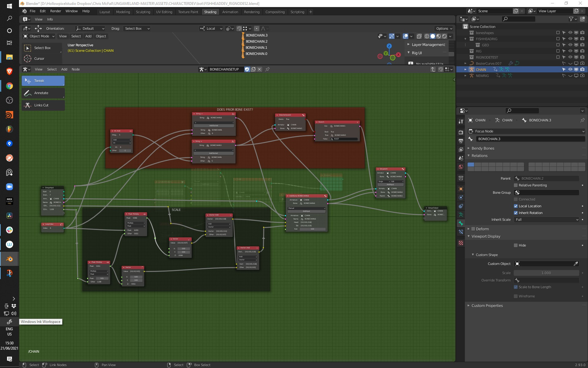This screenshot has height=368, width=588.
Task: Open Blender from the Windows taskbar
Action: (9, 259)
